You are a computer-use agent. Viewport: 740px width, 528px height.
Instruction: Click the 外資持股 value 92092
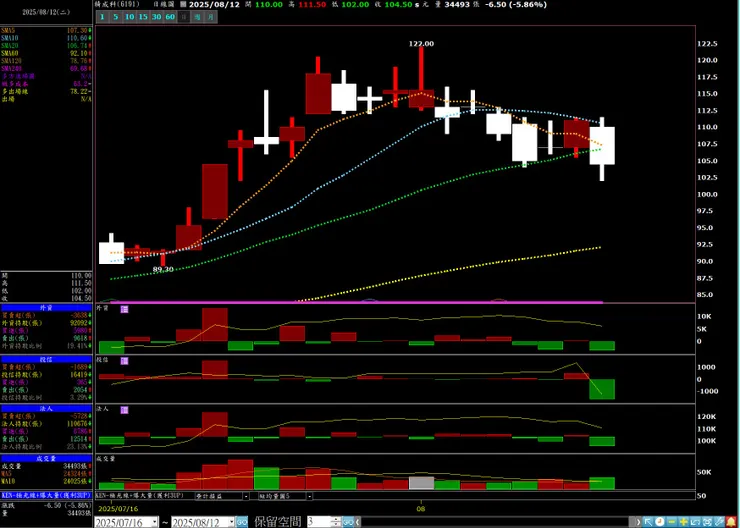tap(78, 323)
